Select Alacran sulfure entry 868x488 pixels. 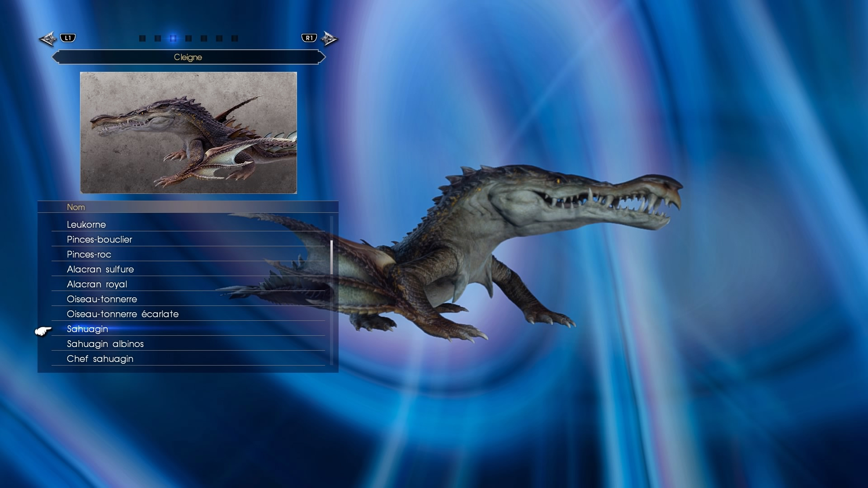pos(188,269)
